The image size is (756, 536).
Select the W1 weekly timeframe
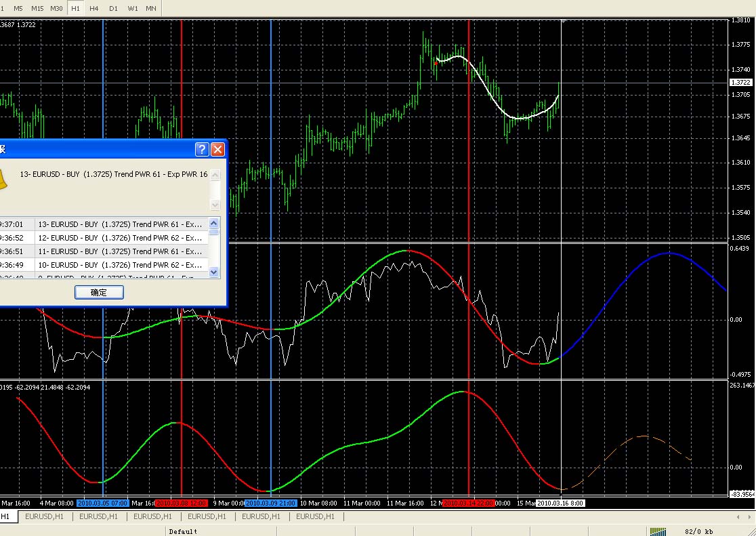(133, 8)
